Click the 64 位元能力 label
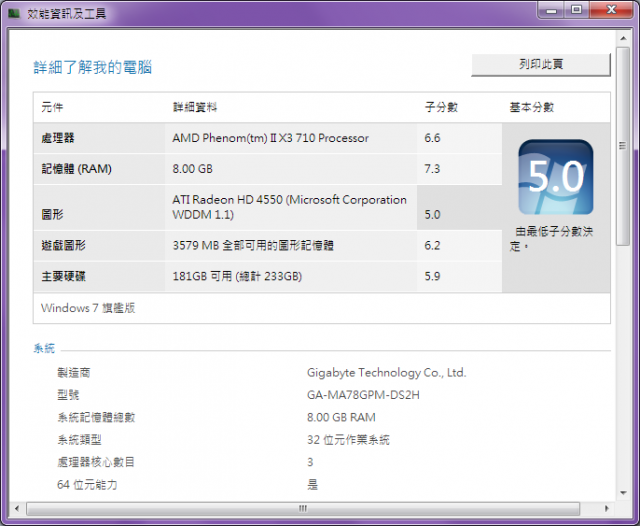The image size is (640, 526). 87,485
